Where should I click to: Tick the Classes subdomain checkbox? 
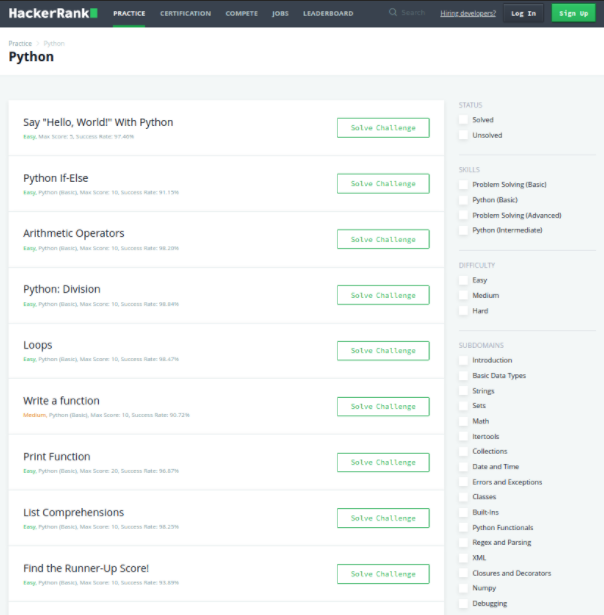(464, 497)
